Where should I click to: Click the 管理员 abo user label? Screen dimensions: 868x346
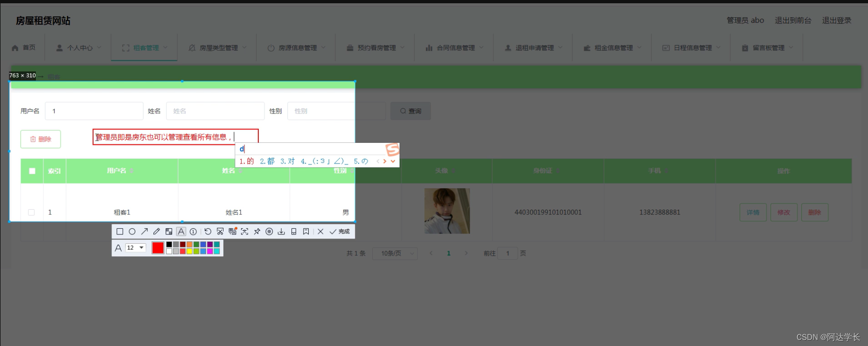[x=745, y=21]
